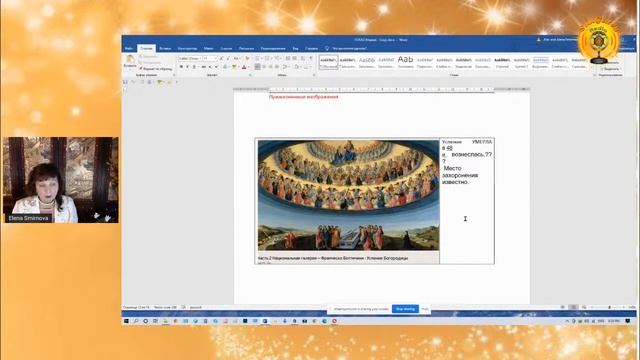
Task: Click the grow font size icon
Action: click(x=221, y=58)
